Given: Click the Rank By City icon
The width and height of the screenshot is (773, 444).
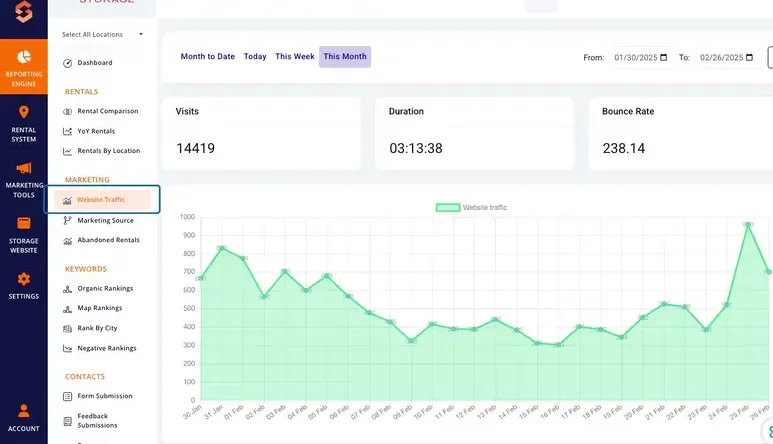Looking at the screenshot, I should point(68,329).
